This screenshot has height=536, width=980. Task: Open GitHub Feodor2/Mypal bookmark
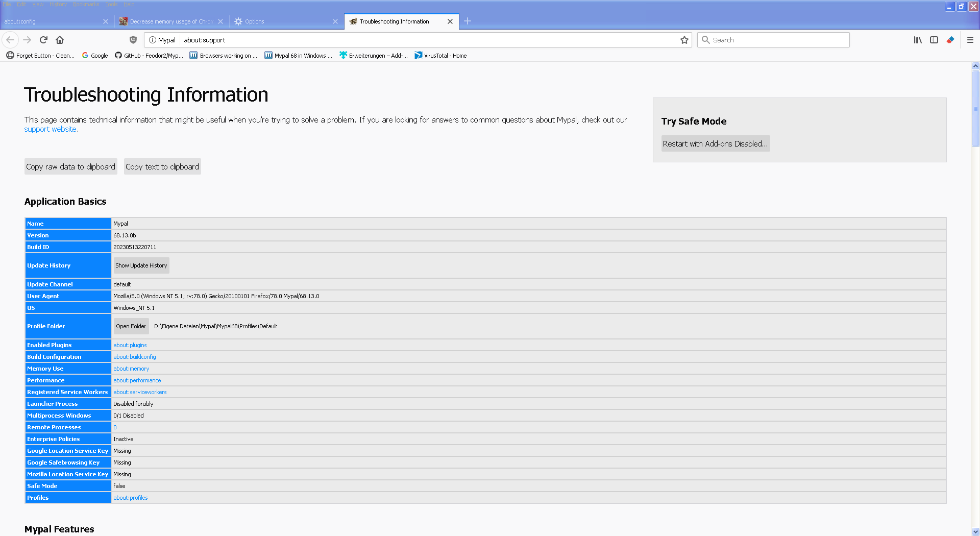click(x=149, y=56)
